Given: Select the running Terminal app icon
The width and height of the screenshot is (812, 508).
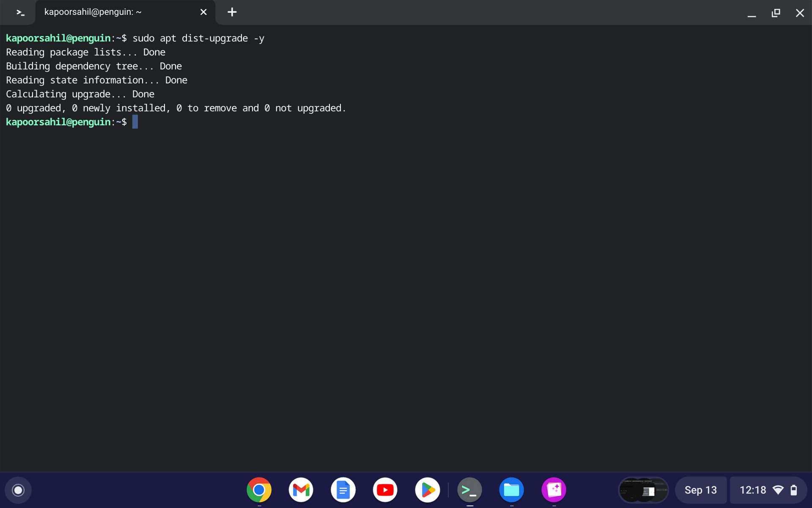Looking at the screenshot, I should [469, 490].
